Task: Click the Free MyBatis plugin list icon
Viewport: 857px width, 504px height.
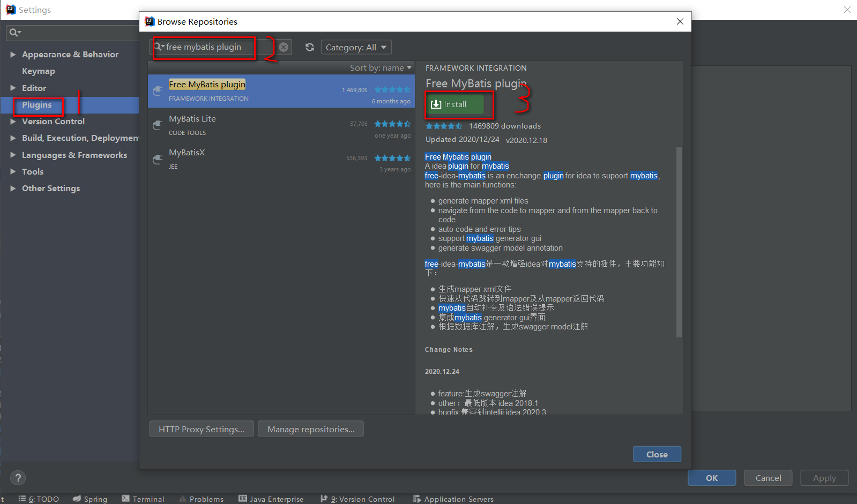Action: (x=158, y=91)
